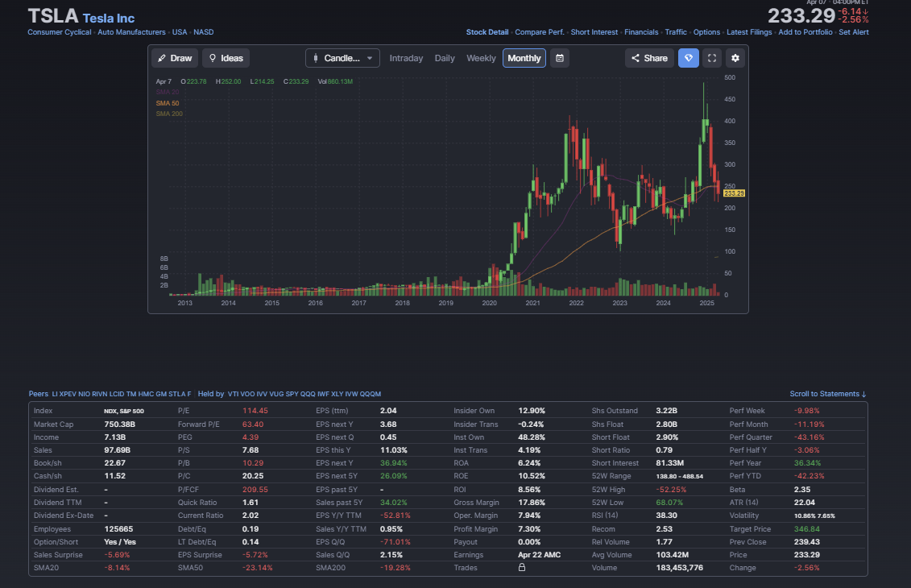Open peer ticker LI
This screenshot has height=588, width=911.
tap(55, 394)
